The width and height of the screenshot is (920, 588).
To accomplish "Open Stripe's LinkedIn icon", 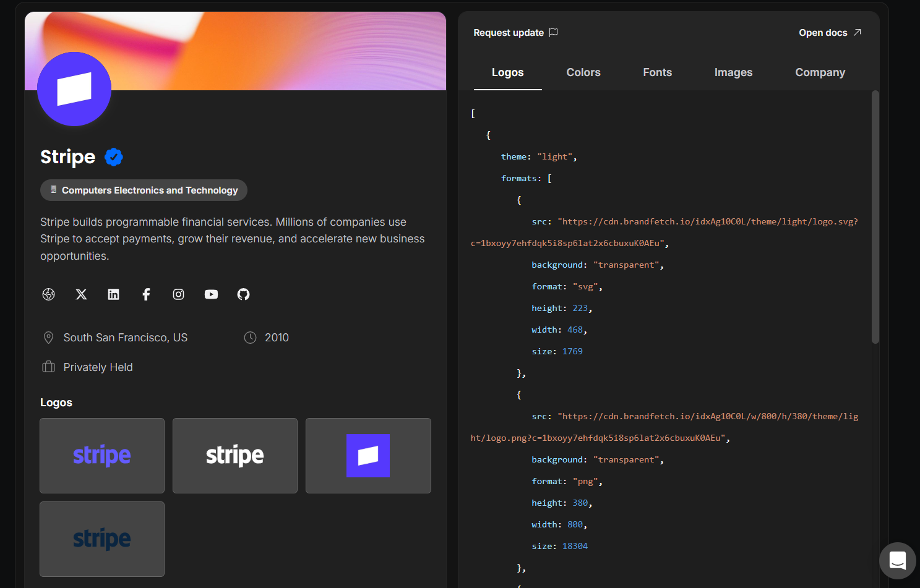I will [x=114, y=294].
